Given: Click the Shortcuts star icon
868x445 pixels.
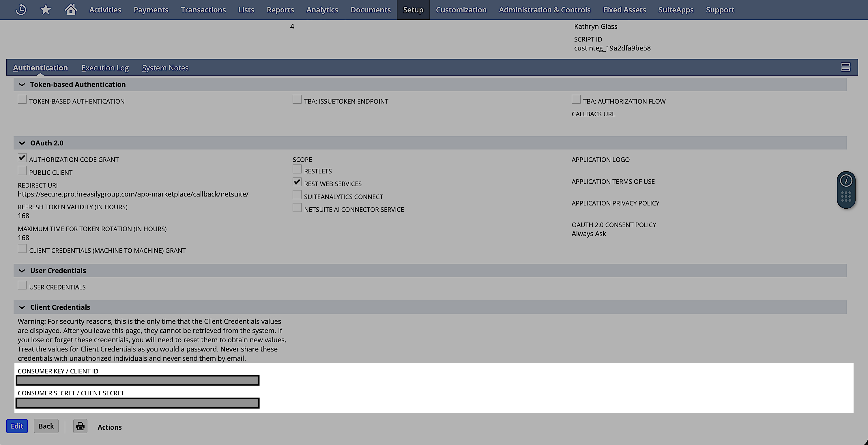Looking at the screenshot, I should click(46, 10).
